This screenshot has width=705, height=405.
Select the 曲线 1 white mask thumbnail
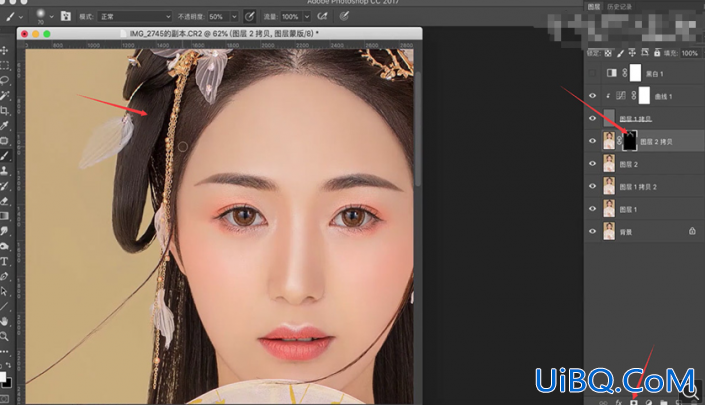644,96
